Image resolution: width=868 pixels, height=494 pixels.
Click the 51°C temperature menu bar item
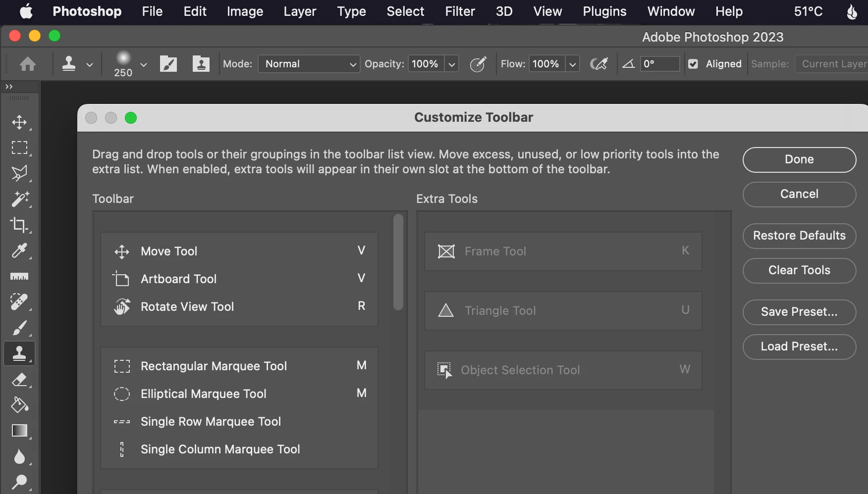point(808,11)
